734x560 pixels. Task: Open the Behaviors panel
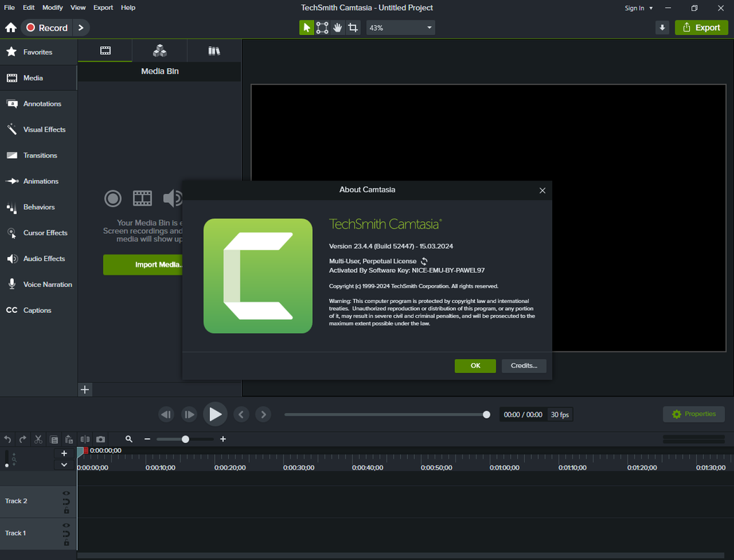[x=38, y=206]
